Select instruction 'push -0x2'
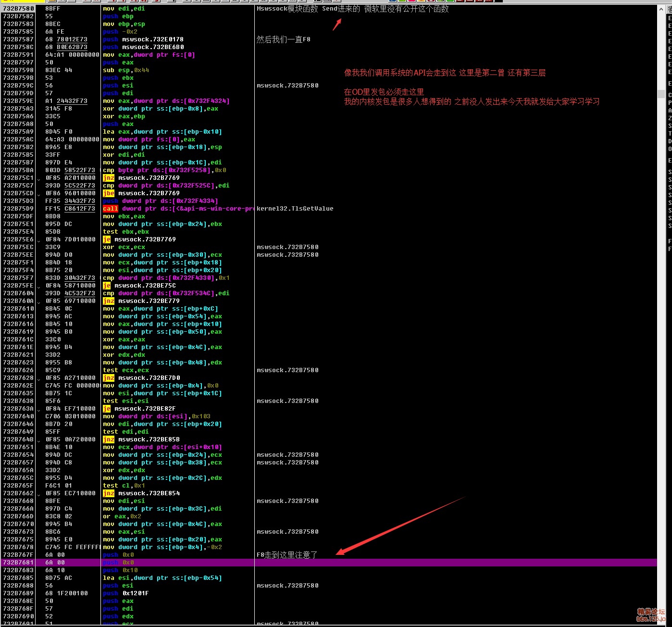The width and height of the screenshot is (672, 627). [120, 32]
